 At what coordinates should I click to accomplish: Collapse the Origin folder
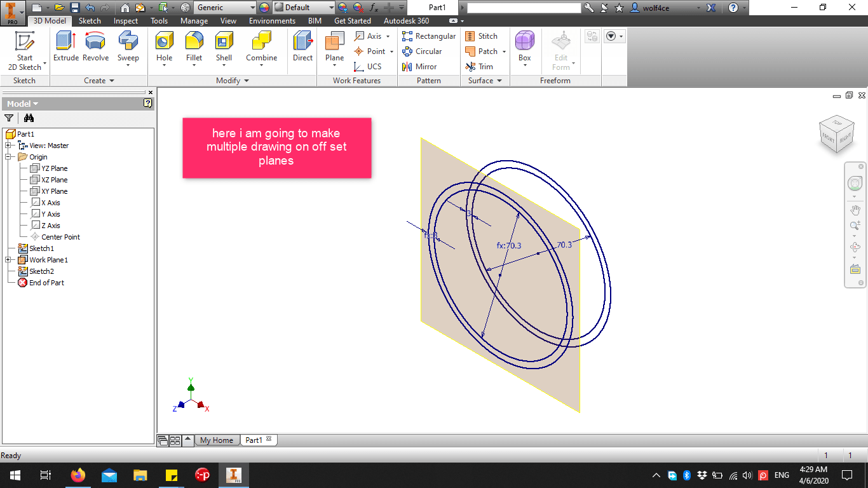(x=8, y=157)
